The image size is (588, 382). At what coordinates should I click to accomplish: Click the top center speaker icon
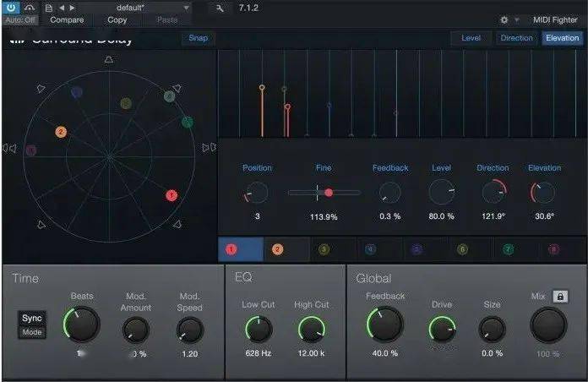coord(108,60)
